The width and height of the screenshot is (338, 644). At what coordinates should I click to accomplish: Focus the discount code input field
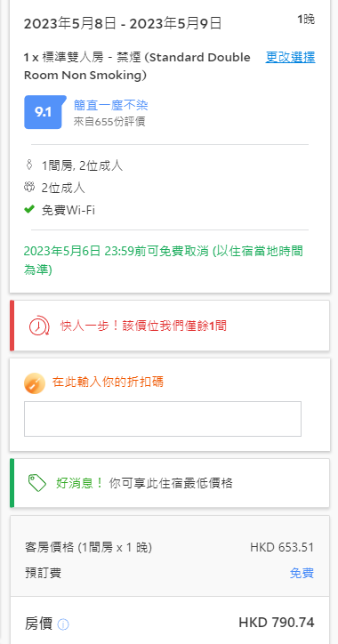(163, 419)
